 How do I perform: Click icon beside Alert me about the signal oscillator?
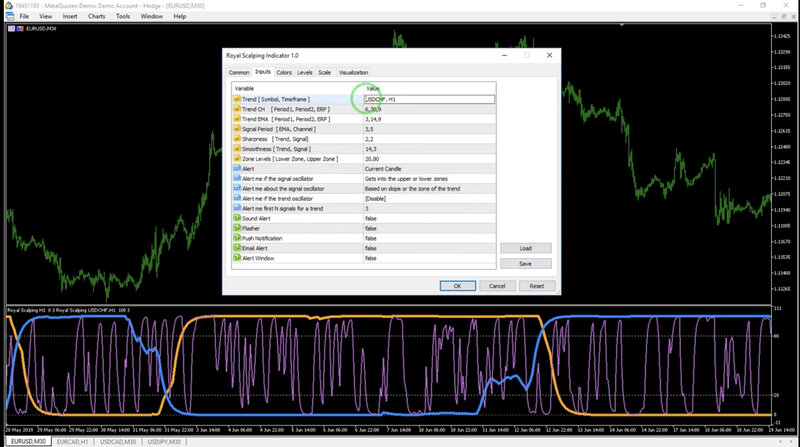point(237,188)
